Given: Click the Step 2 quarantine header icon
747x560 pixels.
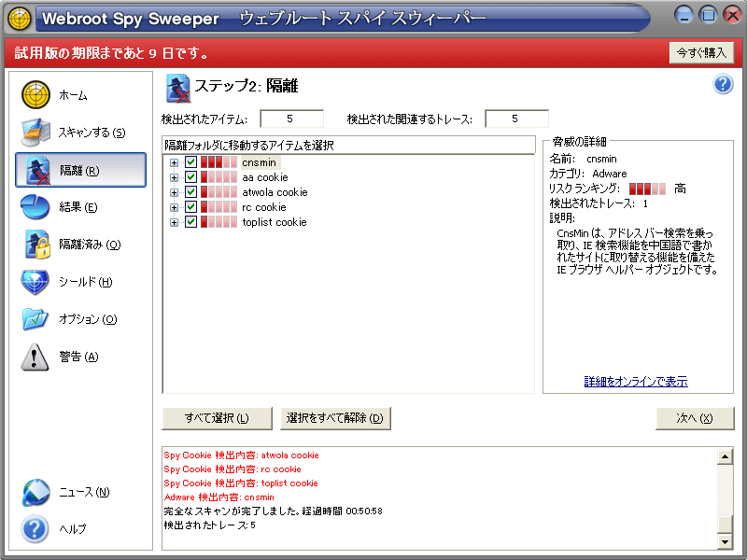Looking at the screenshot, I should tap(178, 89).
